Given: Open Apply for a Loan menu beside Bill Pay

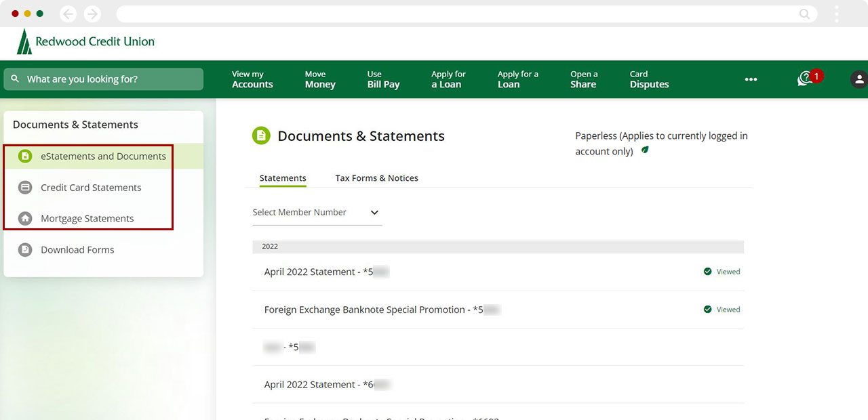Looking at the screenshot, I should [x=448, y=79].
